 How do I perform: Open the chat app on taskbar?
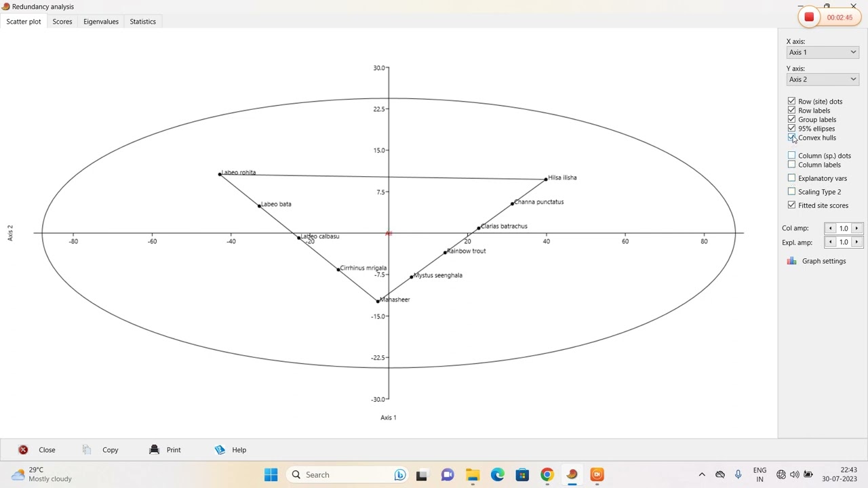click(x=448, y=475)
